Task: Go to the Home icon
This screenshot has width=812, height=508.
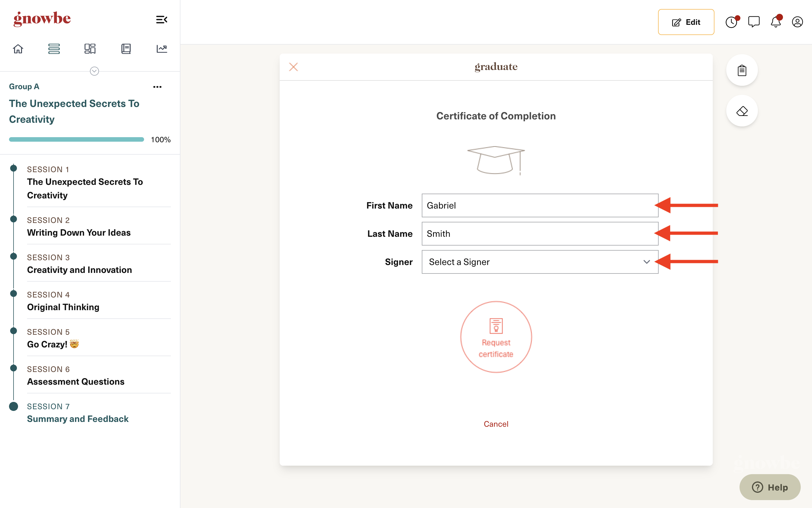Action: click(x=18, y=49)
